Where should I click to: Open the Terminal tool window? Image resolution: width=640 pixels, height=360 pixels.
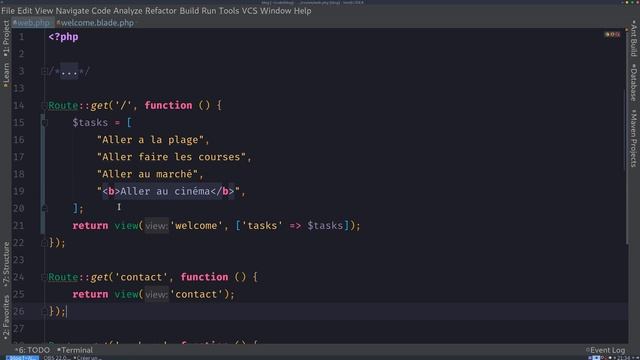[x=75, y=350]
